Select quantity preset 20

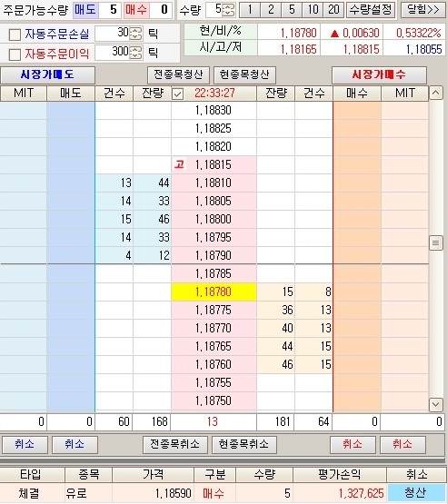tap(333, 10)
